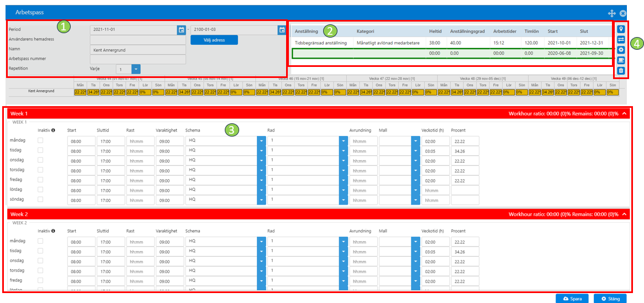This screenshot has height=303, width=644.
Task: Open the Schema dropdown for måndag Week 1
Action: click(x=262, y=141)
